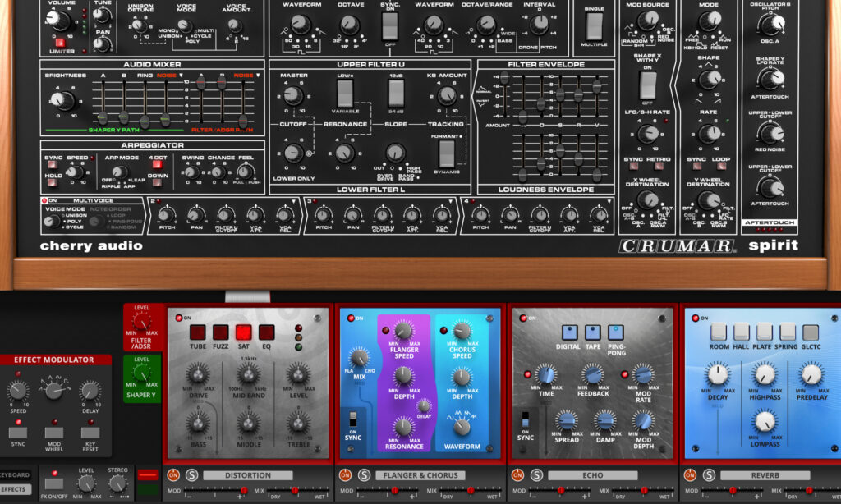This screenshot has height=504, width=841.
Task: Select SPRING reverb type
Action: point(788,332)
